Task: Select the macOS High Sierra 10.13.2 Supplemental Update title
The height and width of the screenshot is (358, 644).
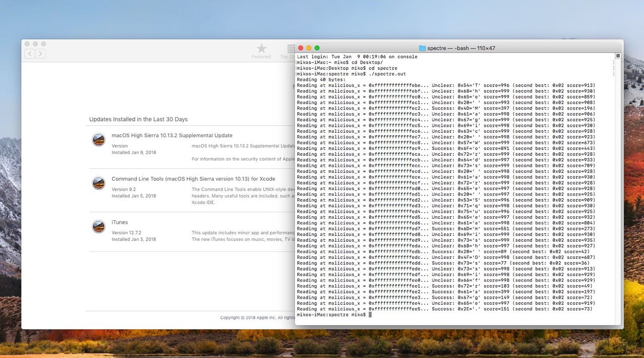Action: click(x=172, y=135)
